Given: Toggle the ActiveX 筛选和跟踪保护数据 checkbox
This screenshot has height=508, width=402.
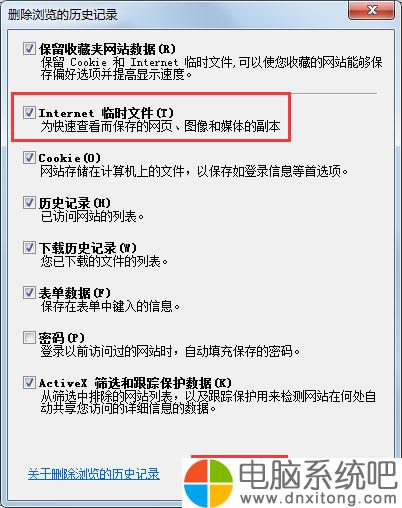Looking at the screenshot, I should point(29,382).
